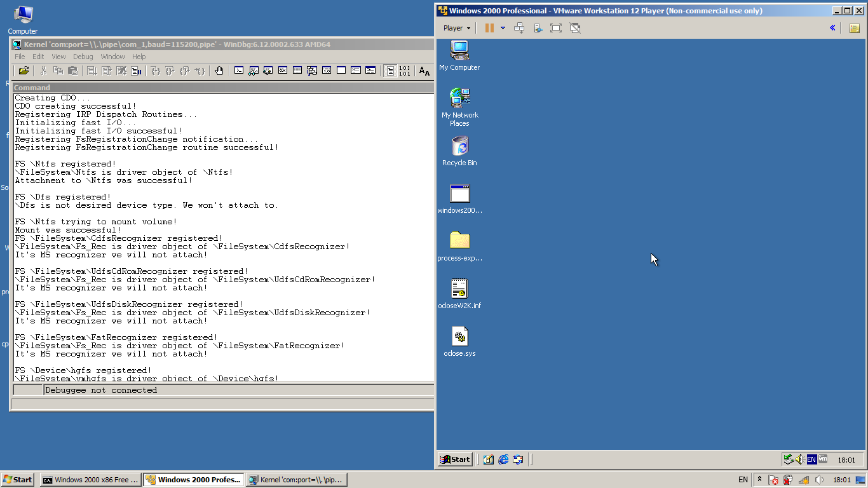Click the Break icon in WinDbg toolbar
The width and height of the screenshot is (868, 488).
click(136, 71)
